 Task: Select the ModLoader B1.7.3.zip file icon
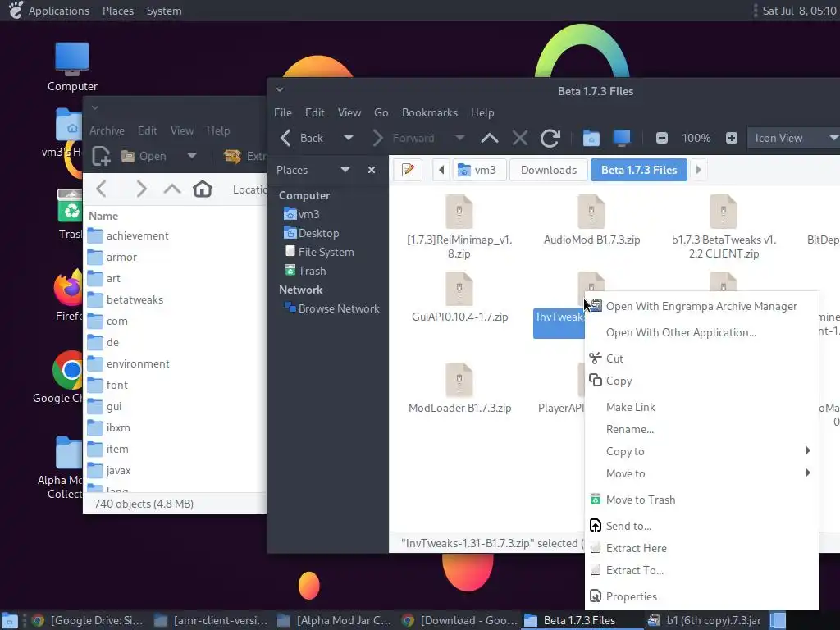(459, 381)
